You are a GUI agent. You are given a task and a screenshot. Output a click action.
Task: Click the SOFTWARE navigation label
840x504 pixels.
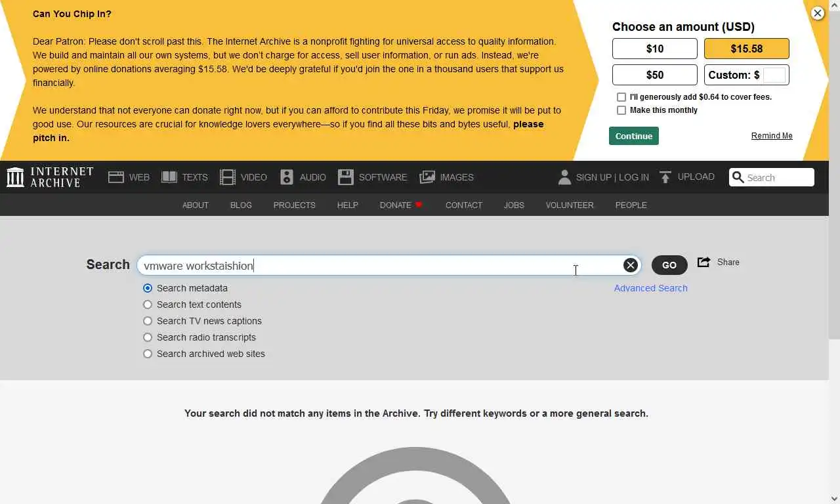(x=383, y=177)
